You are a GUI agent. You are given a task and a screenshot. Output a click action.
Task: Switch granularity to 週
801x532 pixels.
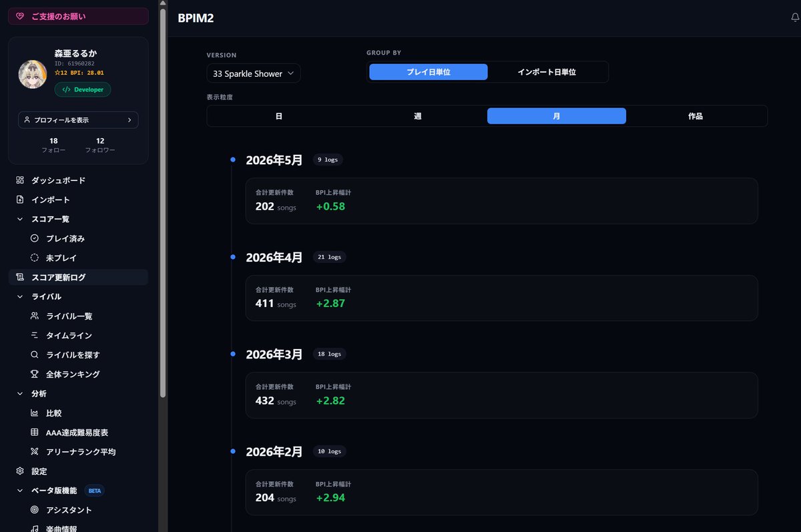click(418, 116)
